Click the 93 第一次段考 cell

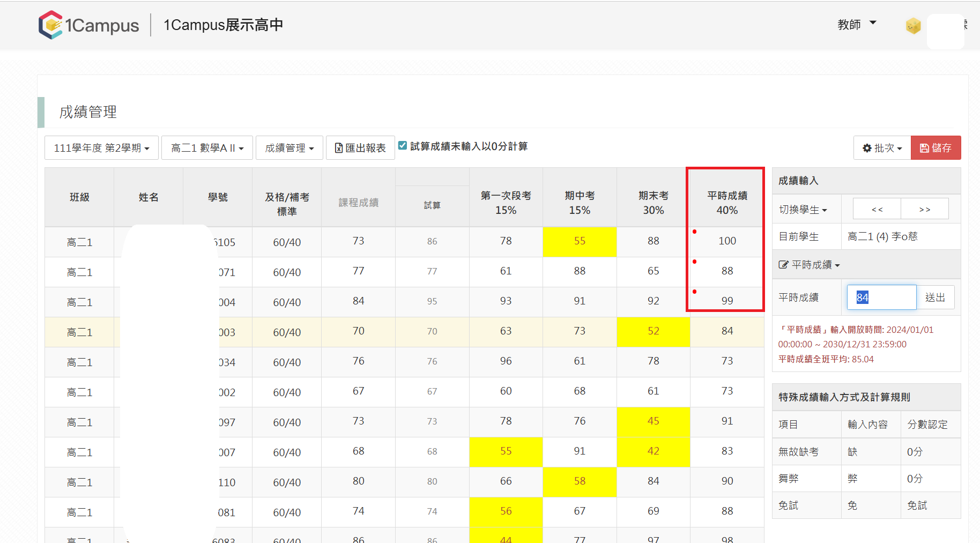(506, 301)
